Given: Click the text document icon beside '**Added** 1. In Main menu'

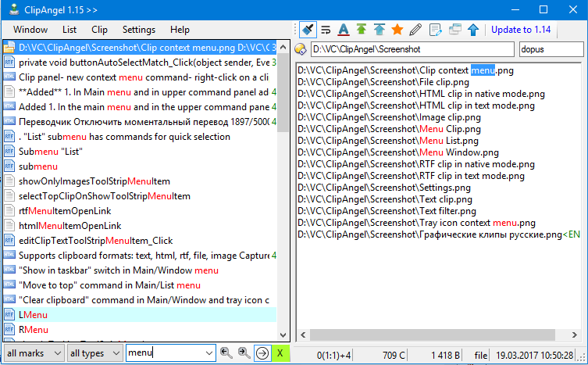Looking at the screenshot, I should [x=9, y=92].
